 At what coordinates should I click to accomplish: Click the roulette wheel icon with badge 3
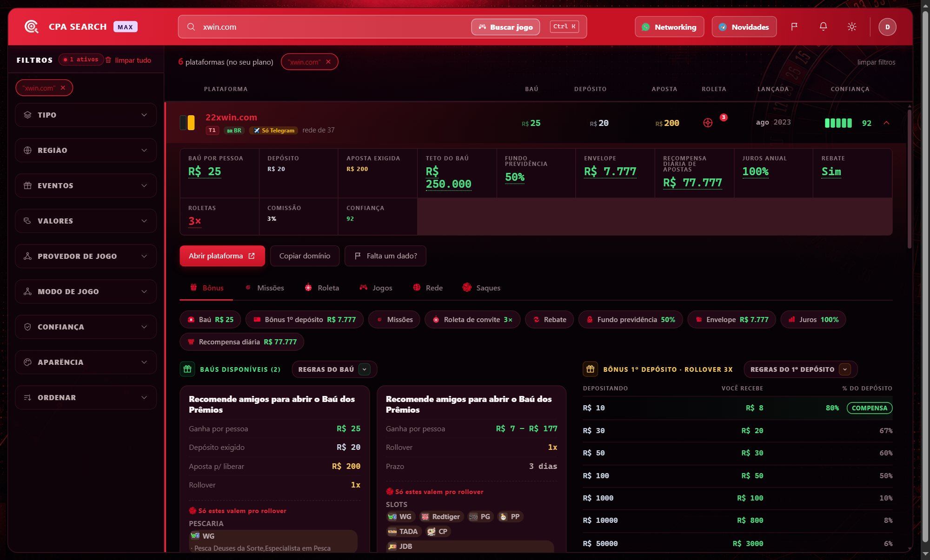[x=708, y=123]
